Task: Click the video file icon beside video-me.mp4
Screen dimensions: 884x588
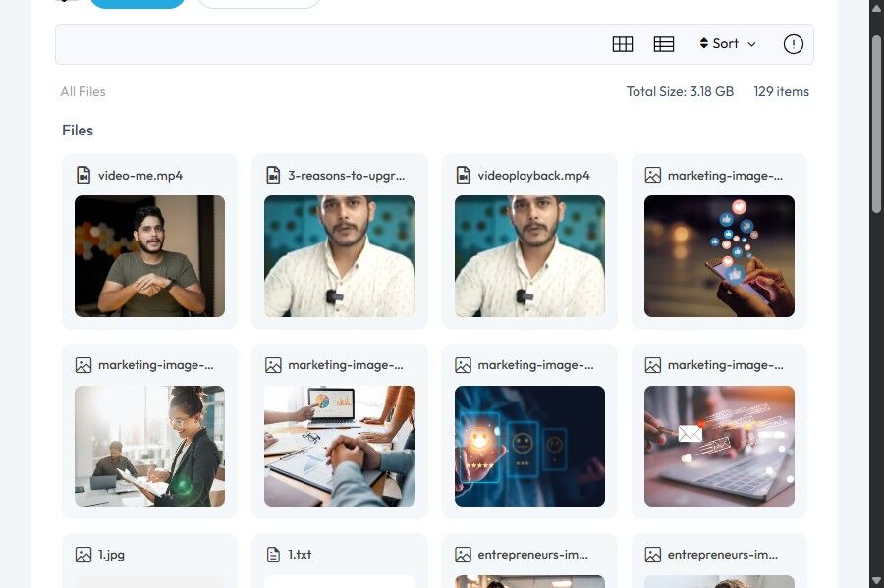Action: tap(83, 175)
